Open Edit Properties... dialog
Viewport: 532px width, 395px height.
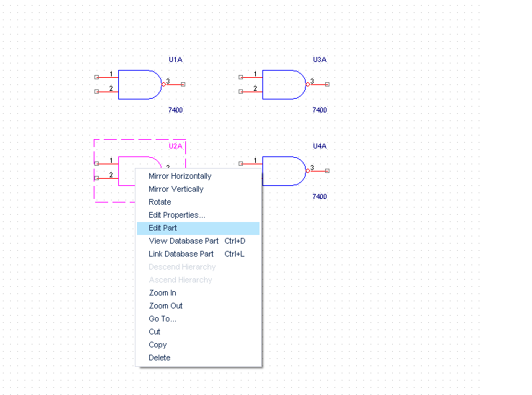pos(198,215)
